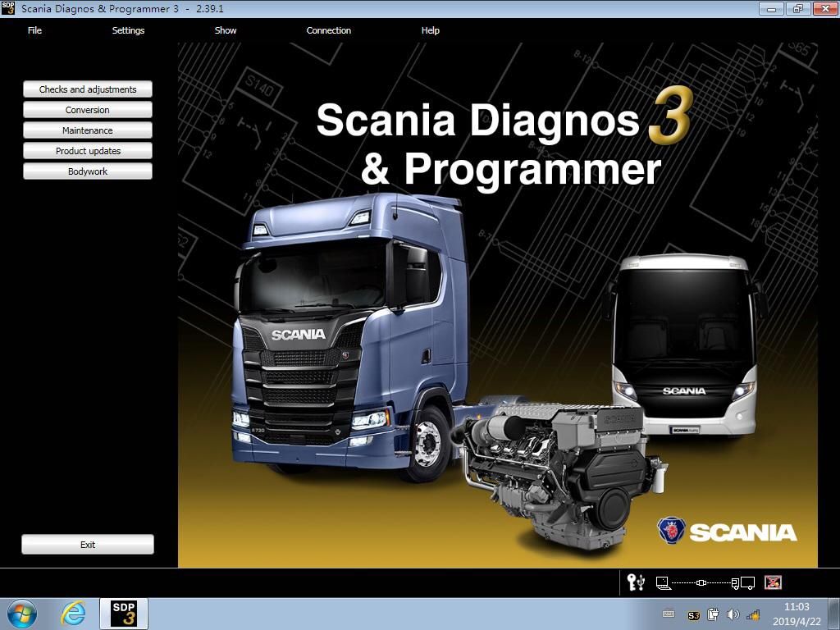Open the Windows Start menu
840x630 pixels.
22,614
